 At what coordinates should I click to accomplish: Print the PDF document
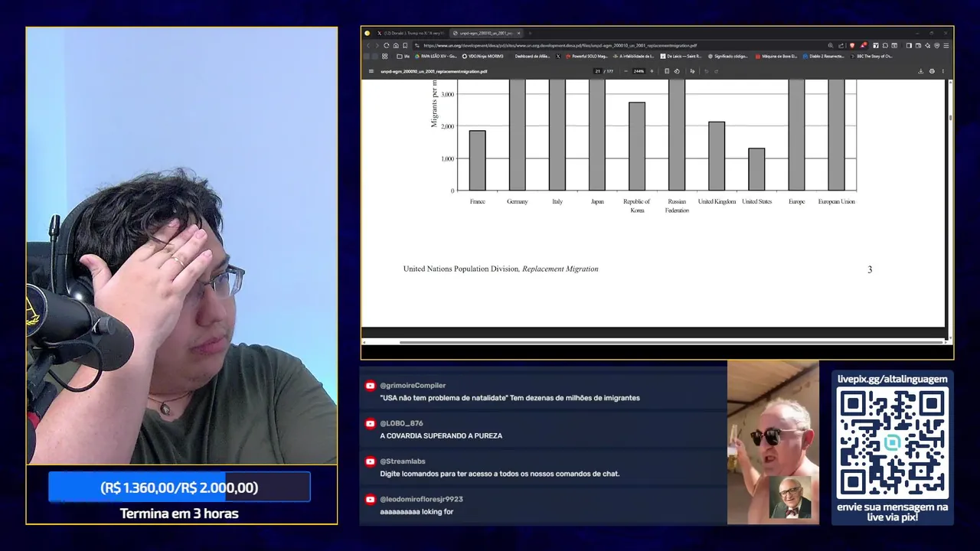coord(932,71)
